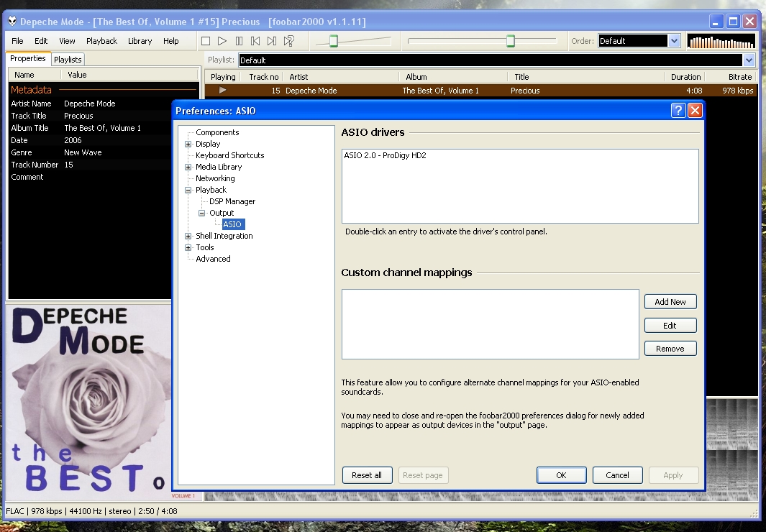This screenshot has width=766, height=532.
Task: Click the Date value 2006 in Properties
Action: [73, 140]
